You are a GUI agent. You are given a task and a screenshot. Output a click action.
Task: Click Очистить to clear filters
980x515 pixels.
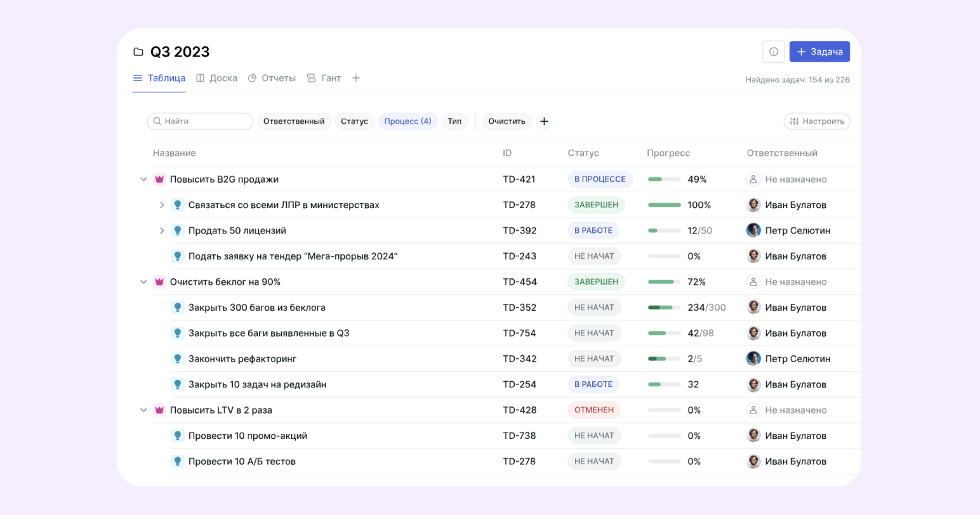507,121
